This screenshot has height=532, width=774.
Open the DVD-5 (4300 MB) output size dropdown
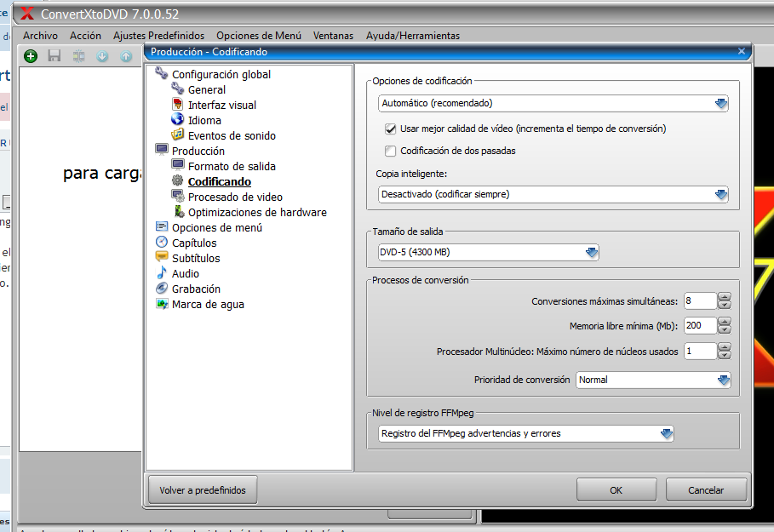(x=488, y=252)
